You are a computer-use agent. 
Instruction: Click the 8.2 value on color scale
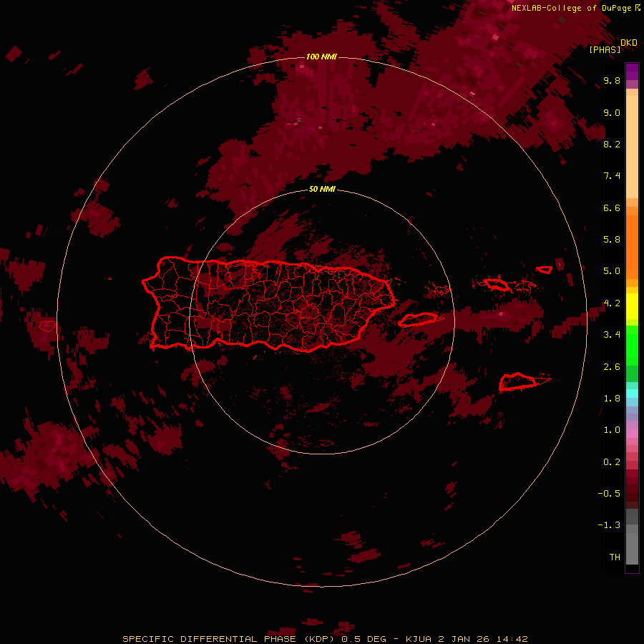tap(612, 144)
